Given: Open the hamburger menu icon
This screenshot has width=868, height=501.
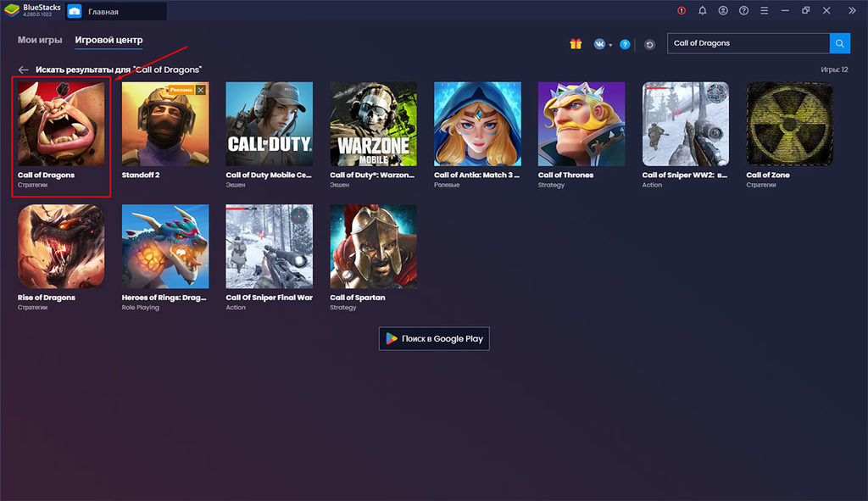Looking at the screenshot, I should tap(764, 10).
